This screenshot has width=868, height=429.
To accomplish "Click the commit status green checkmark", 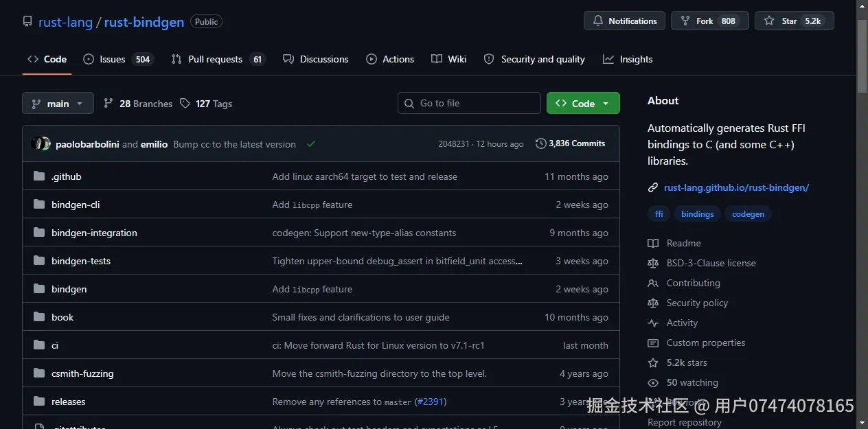I will coord(311,144).
